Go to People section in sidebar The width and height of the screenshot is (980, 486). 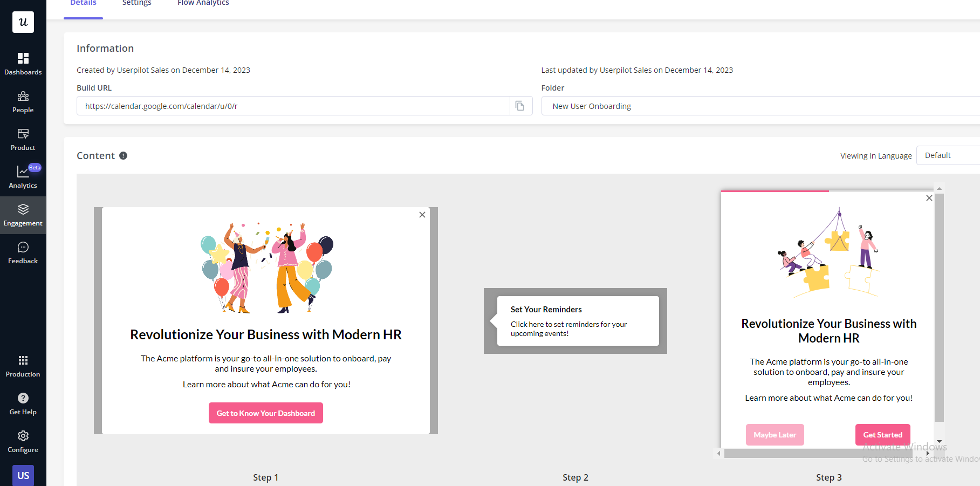23,101
